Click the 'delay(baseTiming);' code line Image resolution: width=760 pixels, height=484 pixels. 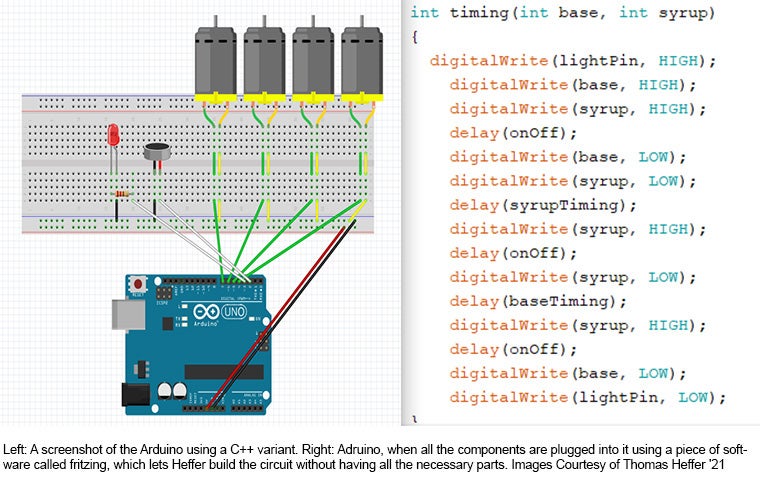click(x=538, y=301)
